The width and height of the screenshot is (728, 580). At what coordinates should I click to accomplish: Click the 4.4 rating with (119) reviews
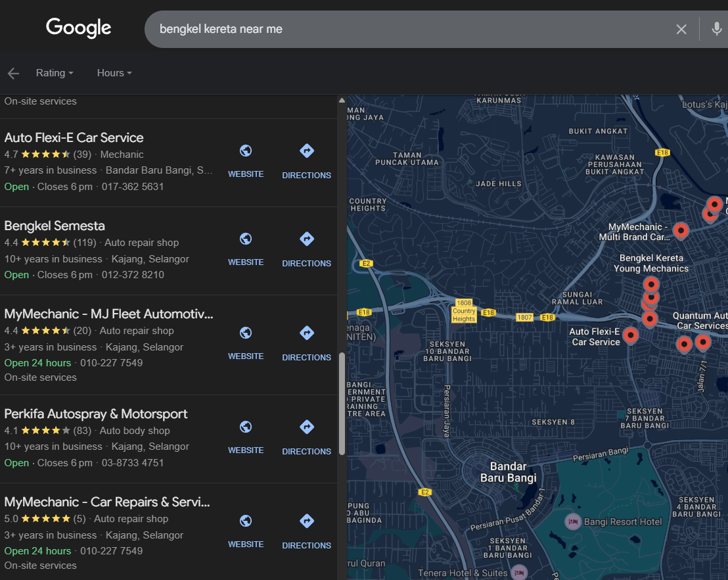[50, 243]
